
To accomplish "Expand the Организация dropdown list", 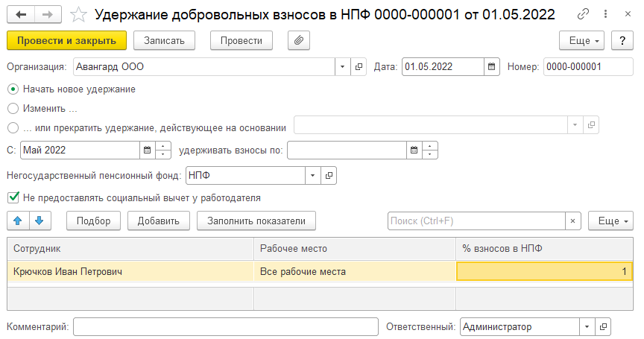I will pyautogui.click(x=343, y=66).
